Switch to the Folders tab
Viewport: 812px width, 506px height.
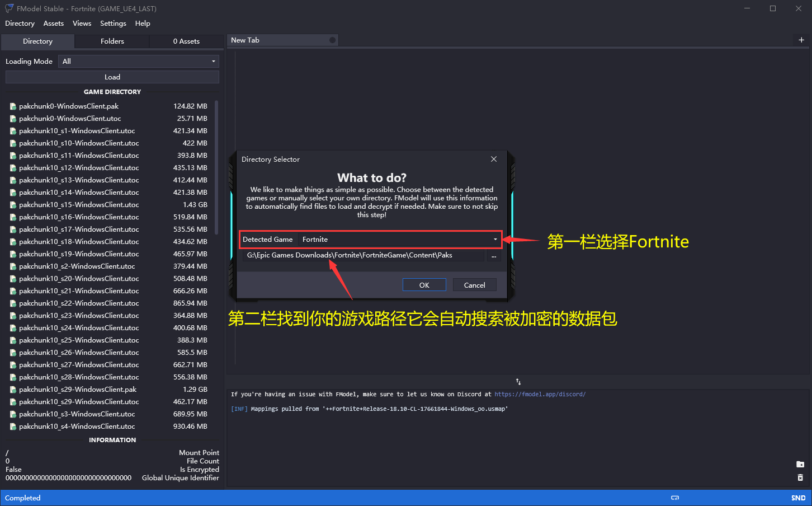112,41
